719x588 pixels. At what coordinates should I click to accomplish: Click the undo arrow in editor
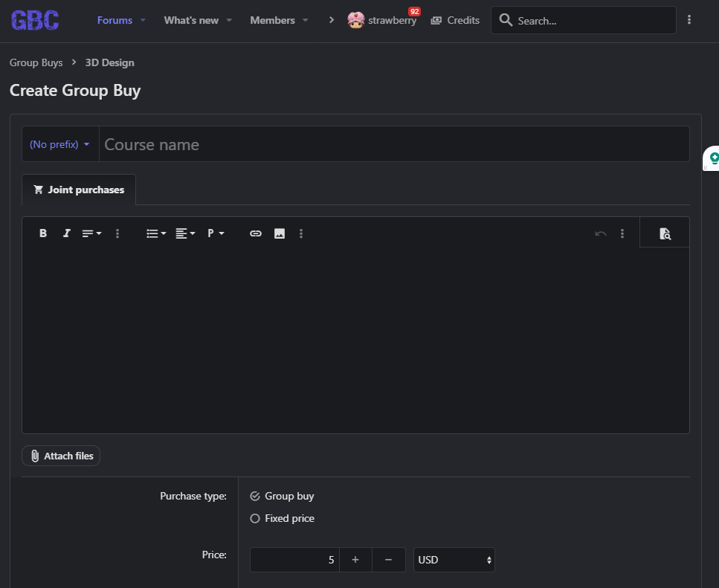[x=601, y=233]
